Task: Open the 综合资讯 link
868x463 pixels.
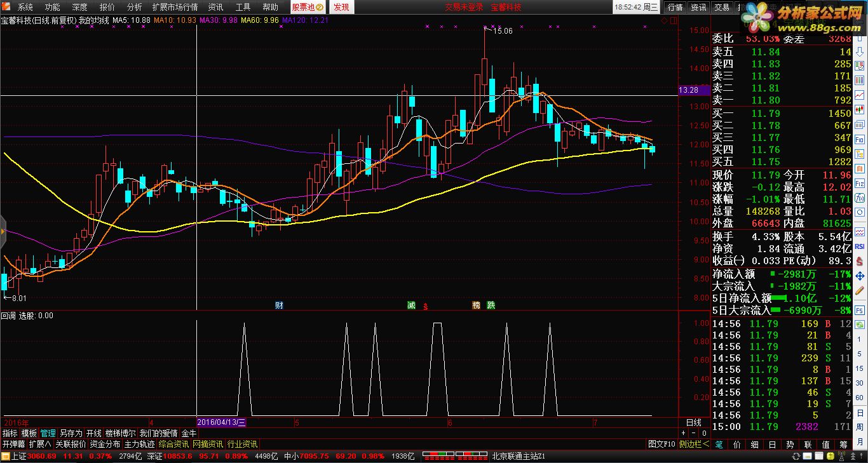Action: click(173, 444)
